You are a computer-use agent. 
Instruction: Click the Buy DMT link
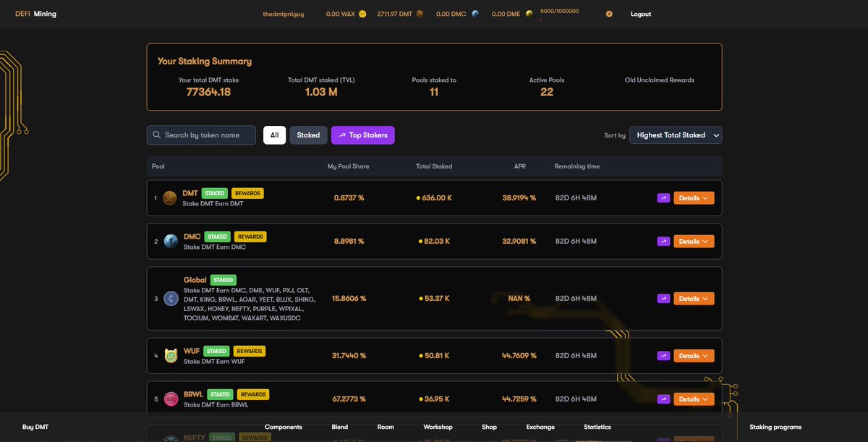[35, 427]
